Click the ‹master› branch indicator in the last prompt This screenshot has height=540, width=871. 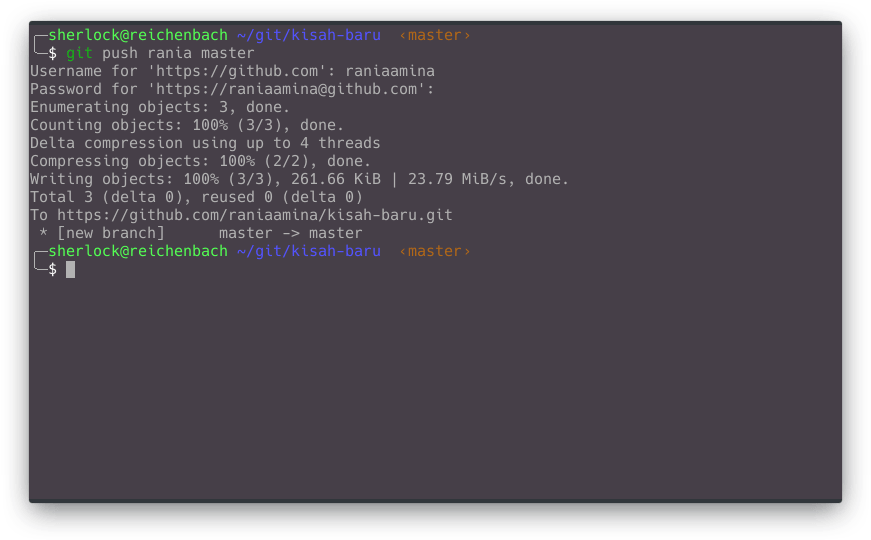click(x=435, y=251)
